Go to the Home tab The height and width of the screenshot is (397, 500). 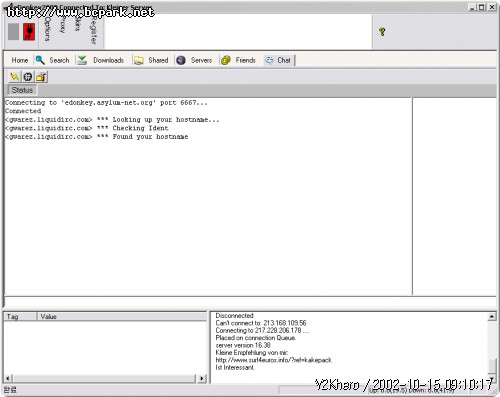pos(20,60)
